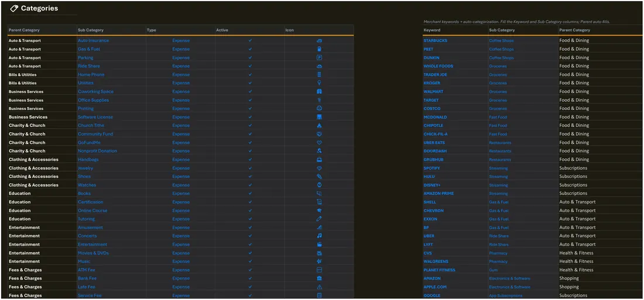The height and width of the screenshot is (300, 644).
Task: Click the Icon column header
Action: click(290, 30)
